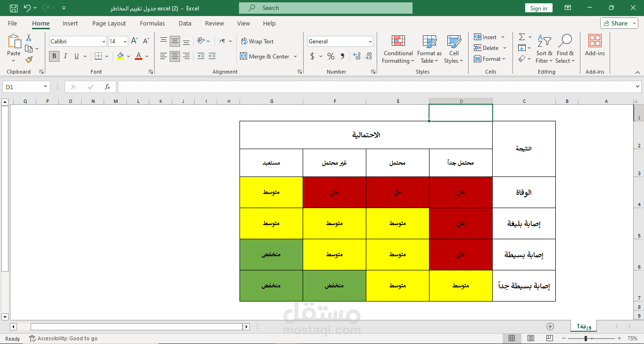Select the ورقة1 sheet tab
This screenshot has height=344, width=644.
click(x=584, y=326)
